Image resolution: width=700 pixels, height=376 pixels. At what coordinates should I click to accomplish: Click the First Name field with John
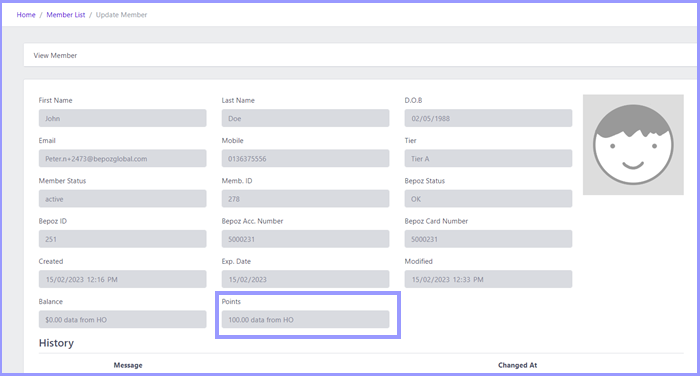pyautogui.click(x=122, y=118)
